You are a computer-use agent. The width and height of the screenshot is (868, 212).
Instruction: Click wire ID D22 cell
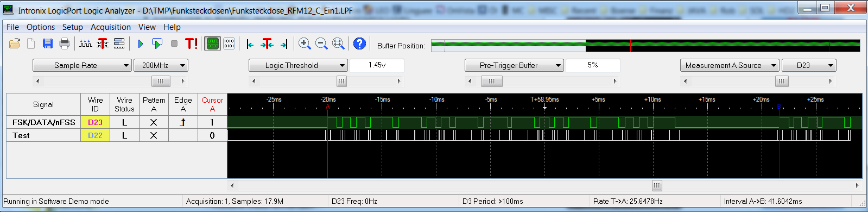pos(95,135)
